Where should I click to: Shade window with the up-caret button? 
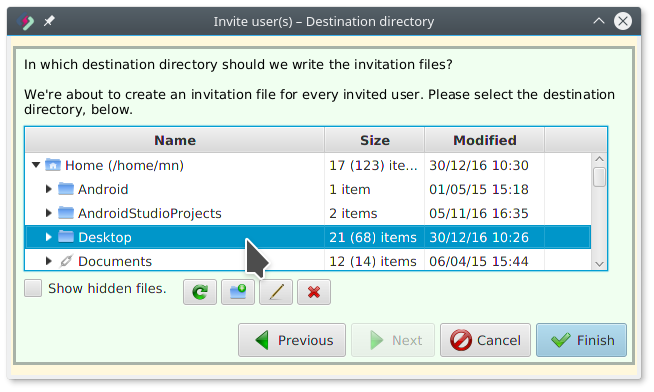point(599,21)
